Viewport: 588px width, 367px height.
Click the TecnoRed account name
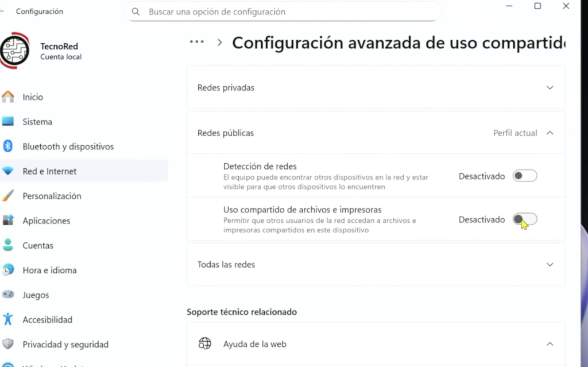[59, 46]
